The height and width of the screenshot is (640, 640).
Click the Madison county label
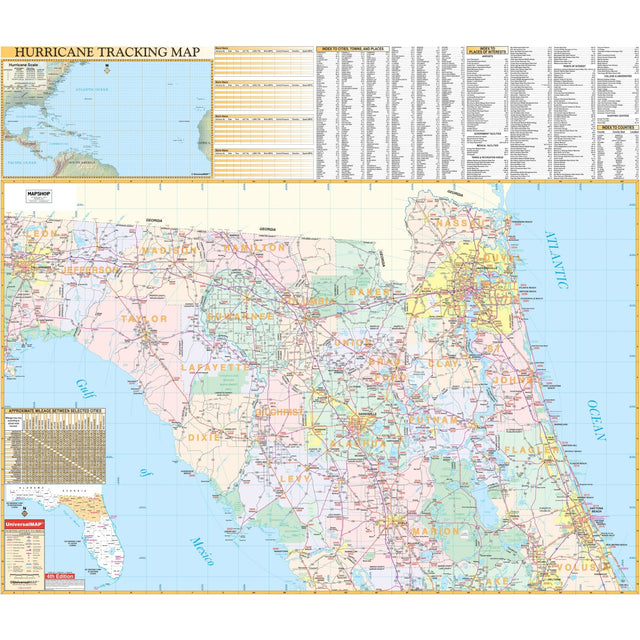point(168,250)
